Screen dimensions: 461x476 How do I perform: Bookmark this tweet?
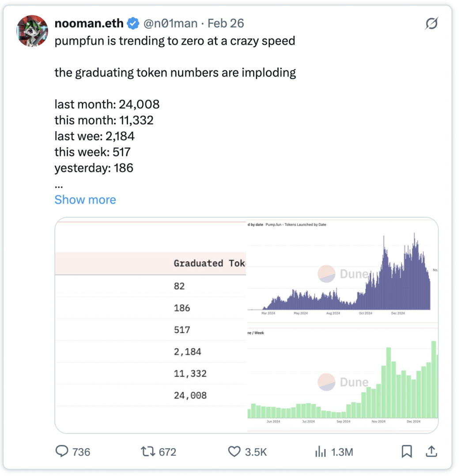pos(407,451)
